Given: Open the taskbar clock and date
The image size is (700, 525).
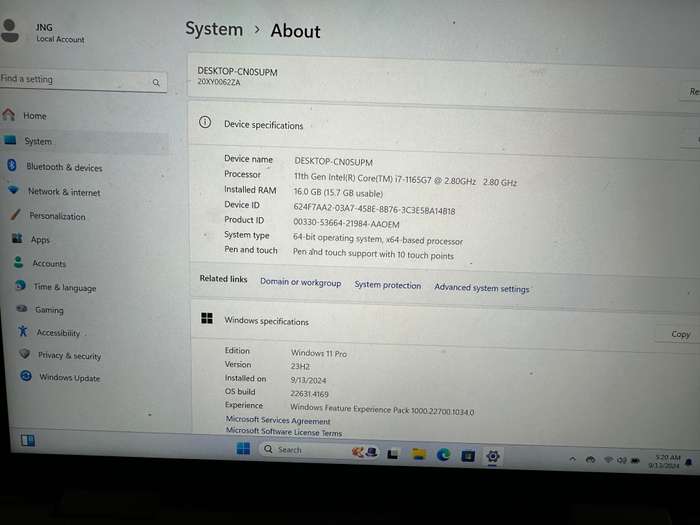Looking at the screenshot, I should click(664, 461).
